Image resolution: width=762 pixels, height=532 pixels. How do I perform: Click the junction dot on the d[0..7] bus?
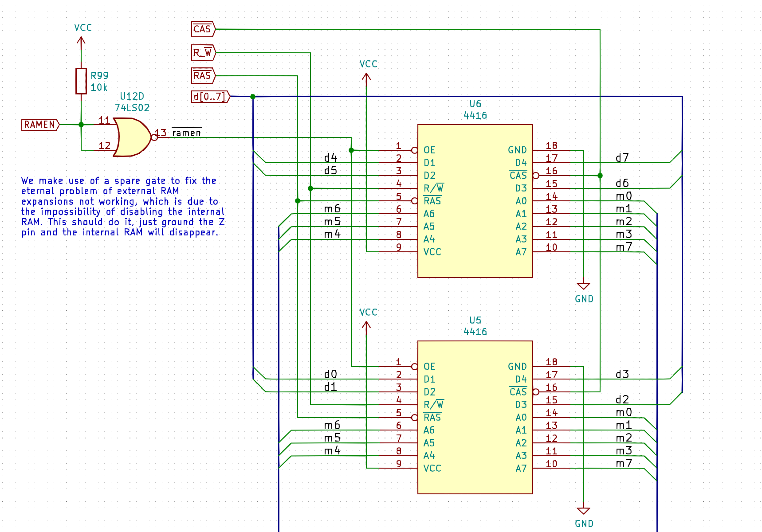pos(253,97)
